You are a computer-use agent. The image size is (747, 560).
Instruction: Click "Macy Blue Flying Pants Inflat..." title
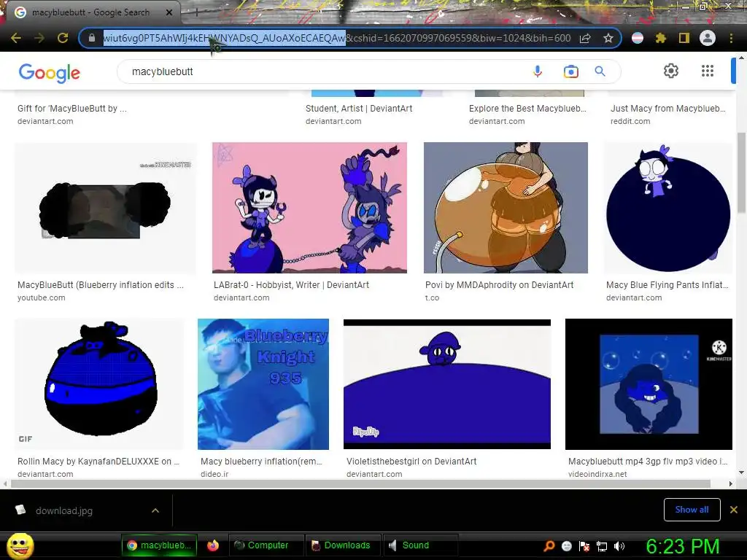(x=667, y=285)
